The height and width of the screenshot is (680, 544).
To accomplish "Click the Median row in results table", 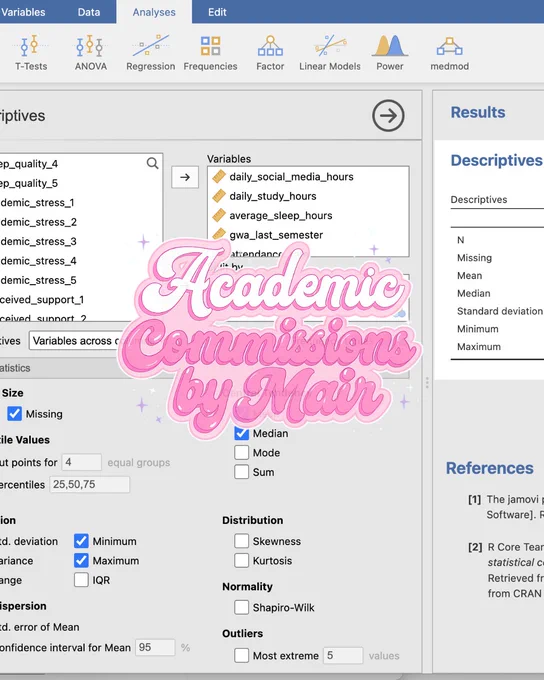I will click(x=474, y=293).
